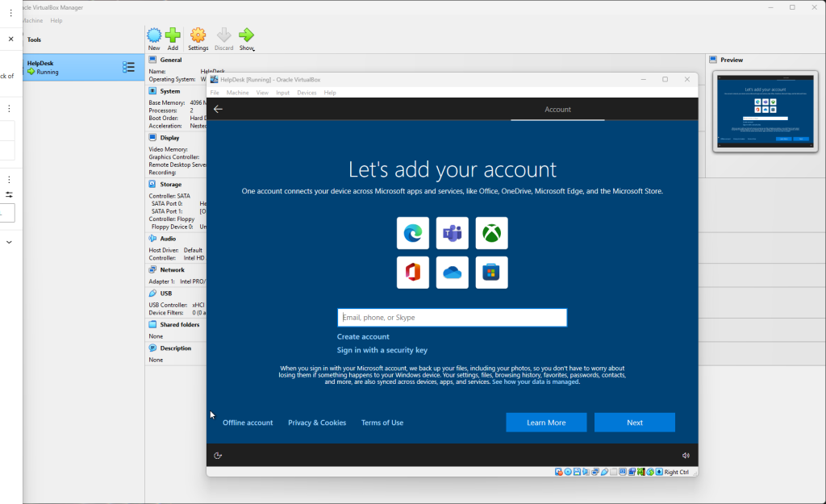Click the VM preview thumbnail
Screen dimensions: 826x504
tap(766, 110)
